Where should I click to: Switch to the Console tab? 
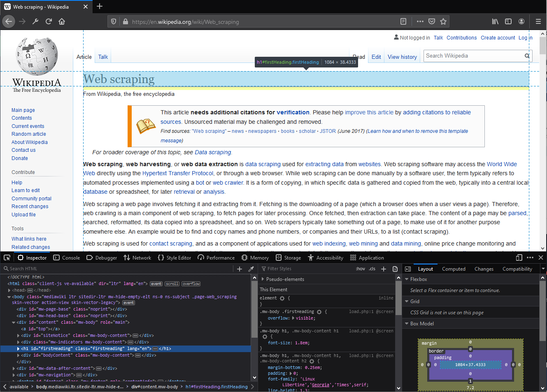[67, 257]
